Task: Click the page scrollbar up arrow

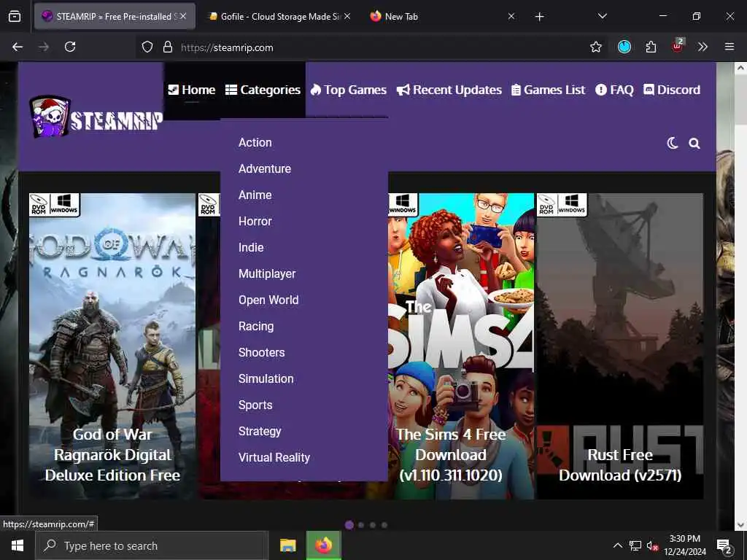Action: [x=741, y=68]
